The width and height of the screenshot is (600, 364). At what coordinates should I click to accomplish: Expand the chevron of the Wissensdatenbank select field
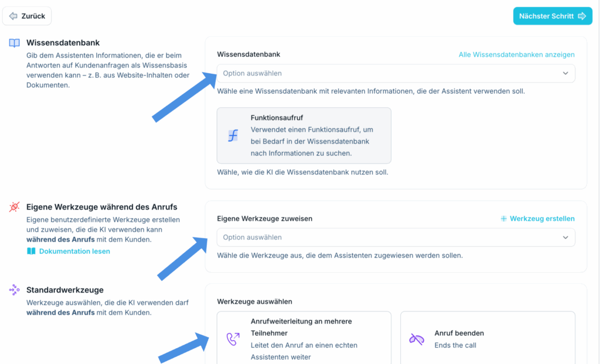tap(565, 73)
